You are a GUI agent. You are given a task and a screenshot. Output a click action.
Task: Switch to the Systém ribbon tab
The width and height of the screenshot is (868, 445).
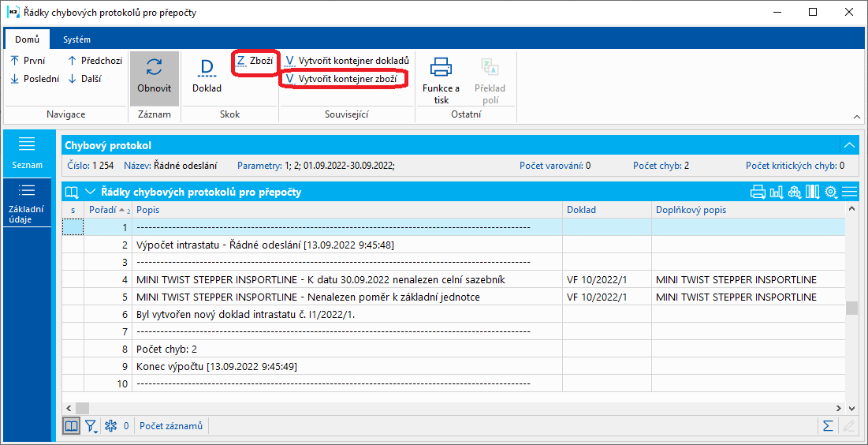(76, 39)
